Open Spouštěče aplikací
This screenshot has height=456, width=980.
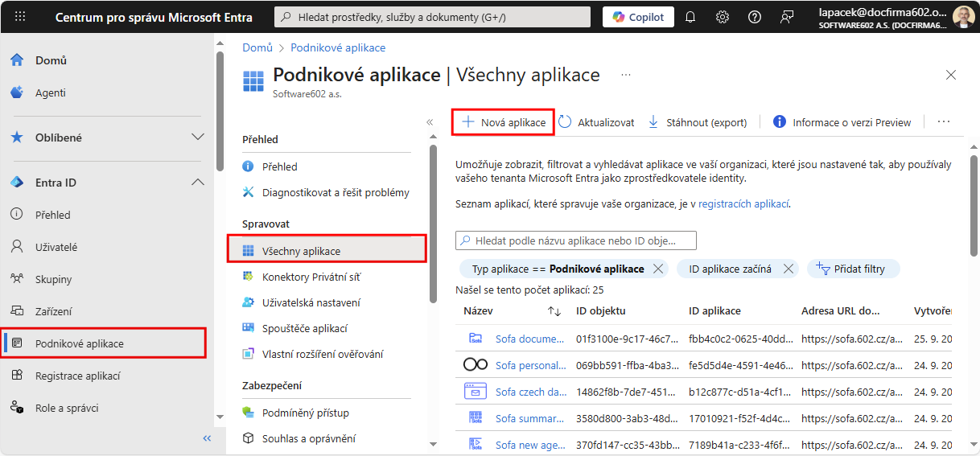point(304,328)
